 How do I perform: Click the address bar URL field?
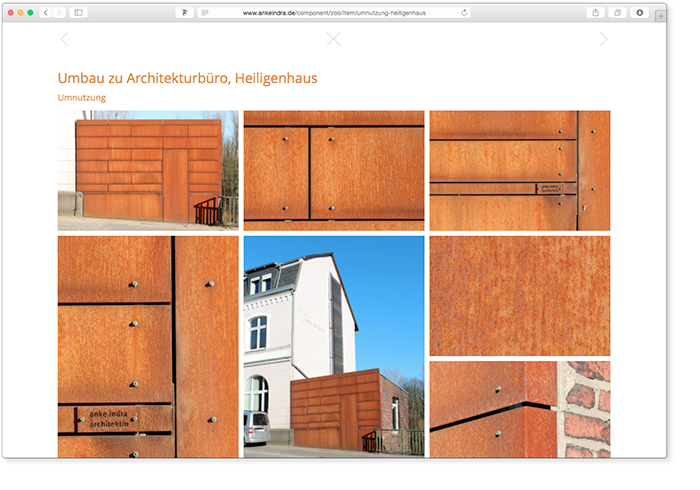click(330, 13)
